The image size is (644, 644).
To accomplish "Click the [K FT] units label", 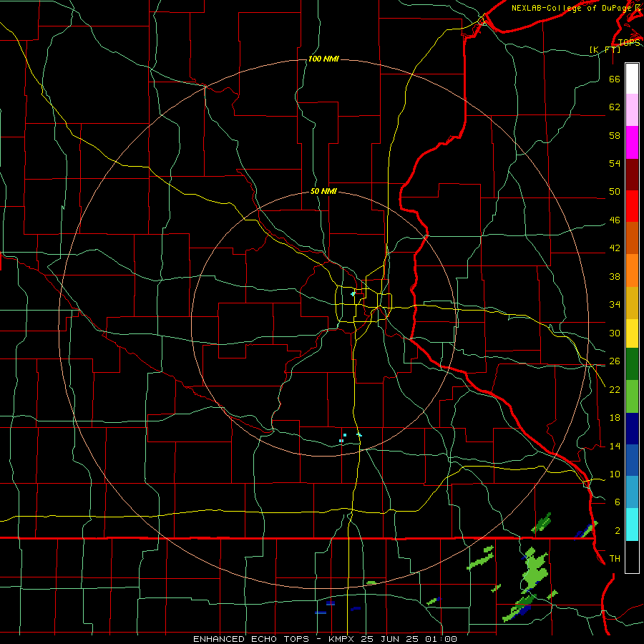I will pos(605,49).
